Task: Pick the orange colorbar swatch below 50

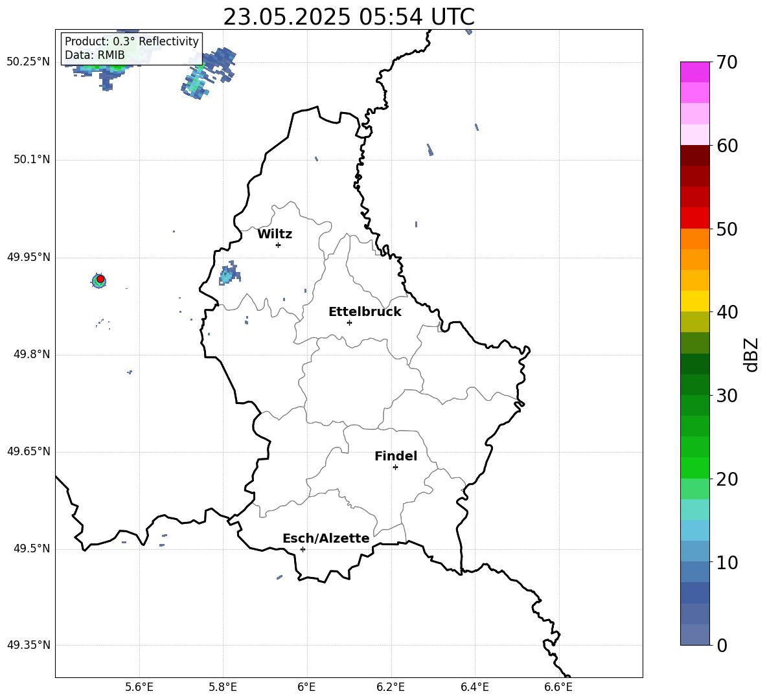Action: 695,239
